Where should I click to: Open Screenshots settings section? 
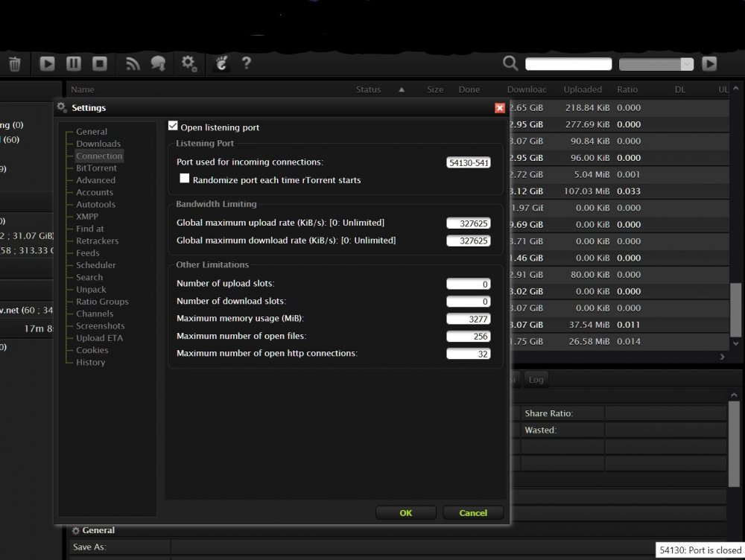(x=101, y=326)
